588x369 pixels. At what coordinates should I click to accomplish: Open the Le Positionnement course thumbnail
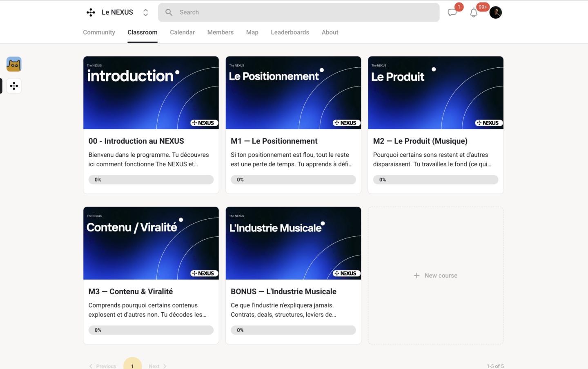click(x=293, y=93)
